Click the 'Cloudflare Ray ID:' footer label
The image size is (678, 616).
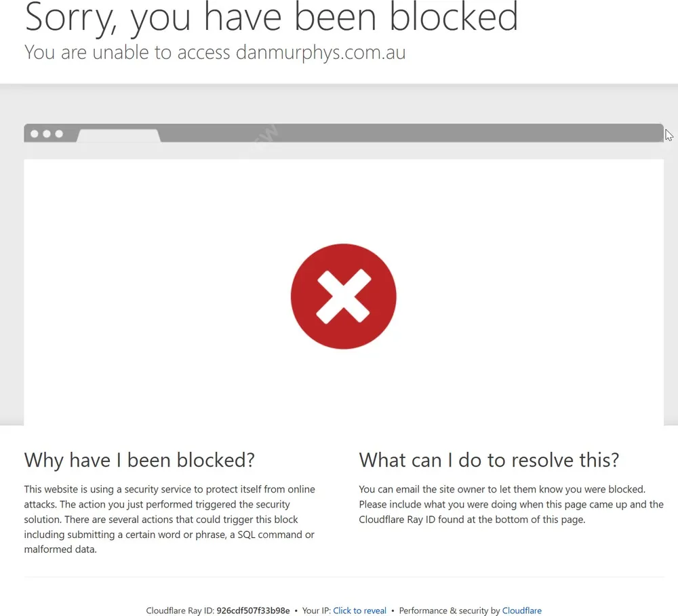180,611
